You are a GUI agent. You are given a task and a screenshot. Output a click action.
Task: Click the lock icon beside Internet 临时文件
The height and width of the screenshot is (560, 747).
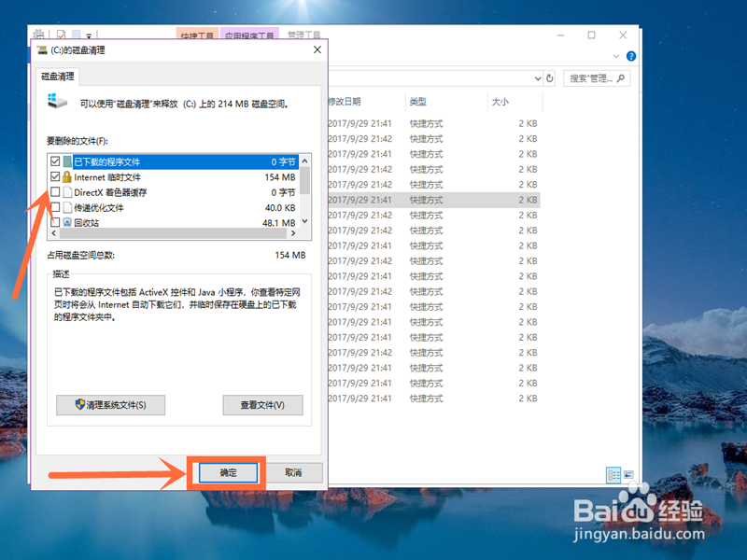(x=67, y=176)
